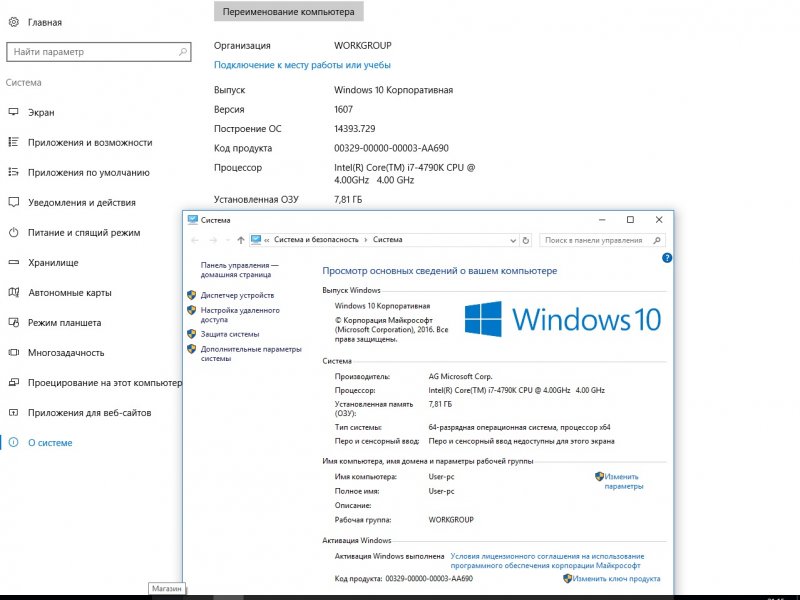Screen dimensions: 800x600
Task: Click the Приложения для веб-сайтов icon
Action: click(x=14, y=413)
